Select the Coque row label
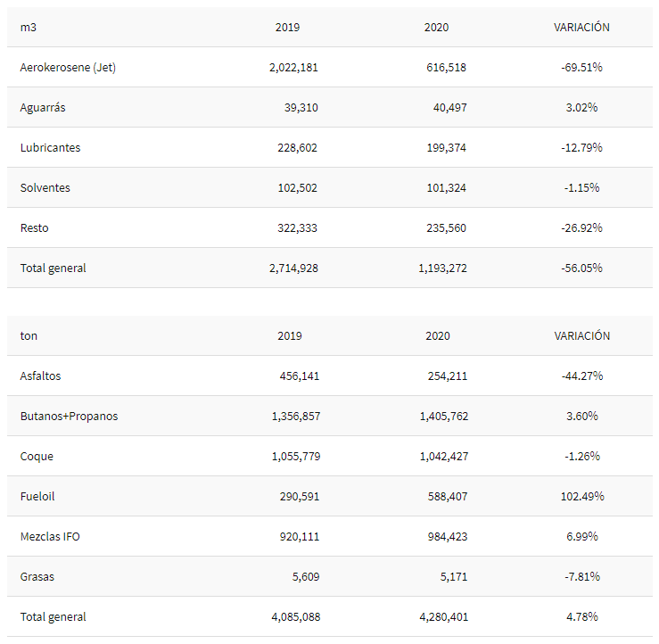Screen dimensions: 659x644 37,457
